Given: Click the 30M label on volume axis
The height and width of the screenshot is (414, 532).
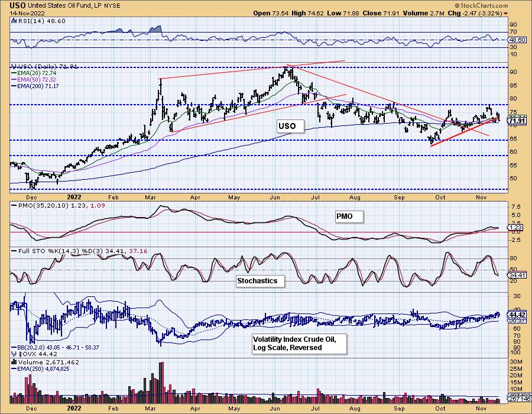Looking at the screenshot, I should coord(515,361).
